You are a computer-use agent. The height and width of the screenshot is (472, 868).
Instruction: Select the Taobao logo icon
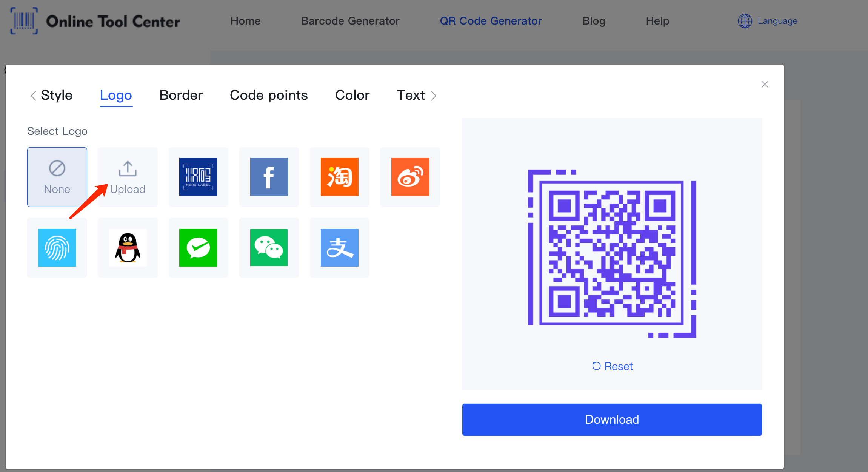pyautogui.click(x=340, y=176)
